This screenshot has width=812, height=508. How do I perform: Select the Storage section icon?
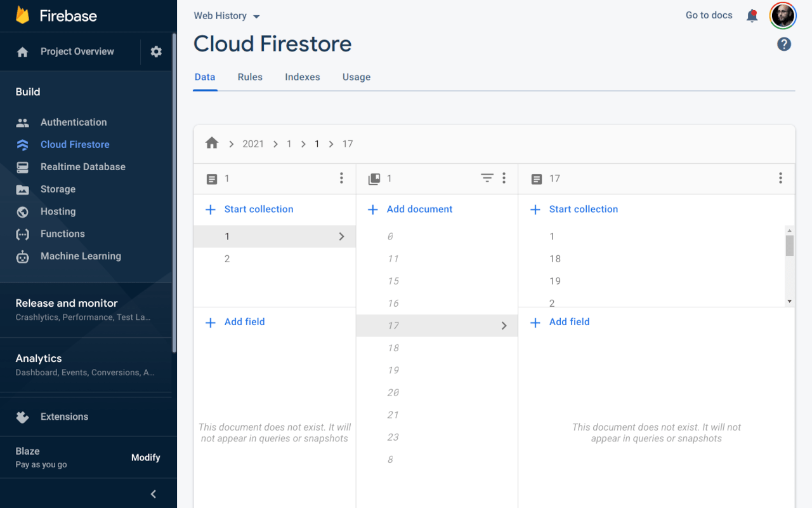click(22, 189)
